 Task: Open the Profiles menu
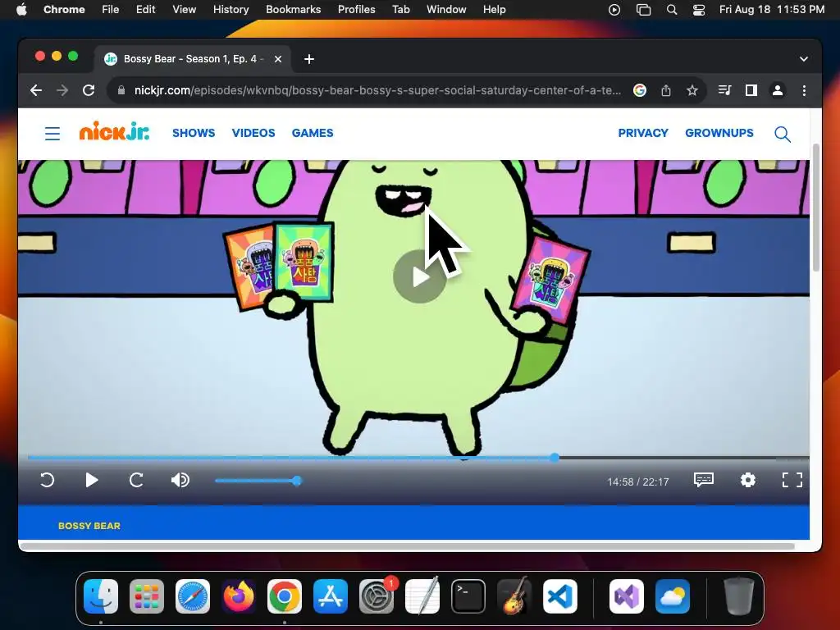pos(356,10)
